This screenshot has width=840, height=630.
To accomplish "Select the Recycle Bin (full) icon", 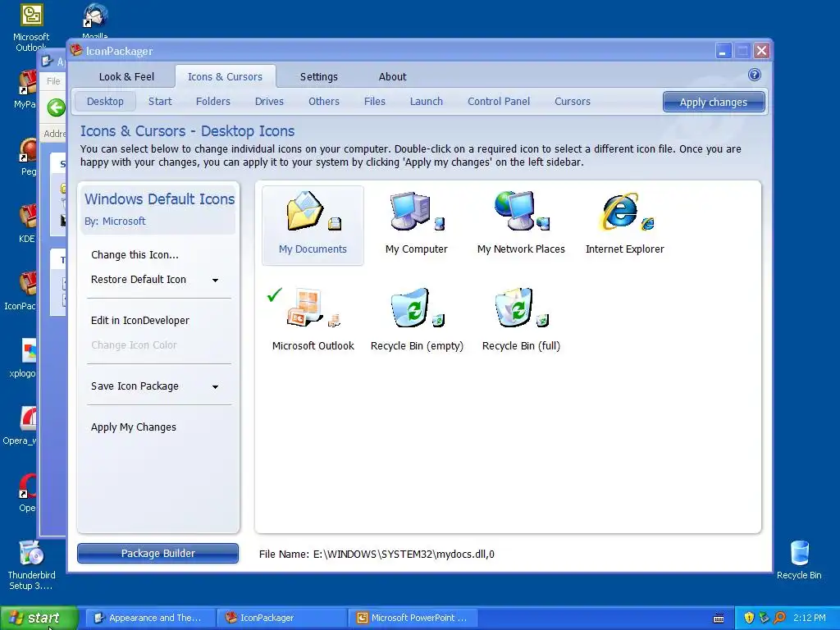I will [x=521, y=321].
